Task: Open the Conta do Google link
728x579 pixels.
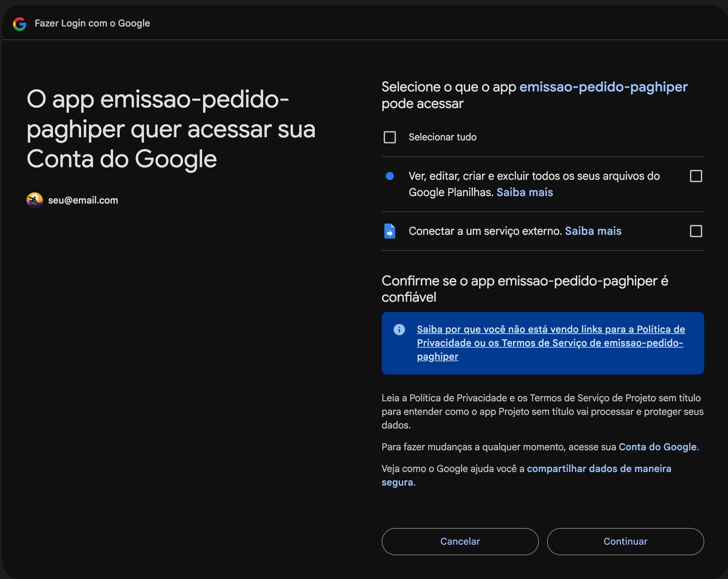Action: click(x=658, y=447)
